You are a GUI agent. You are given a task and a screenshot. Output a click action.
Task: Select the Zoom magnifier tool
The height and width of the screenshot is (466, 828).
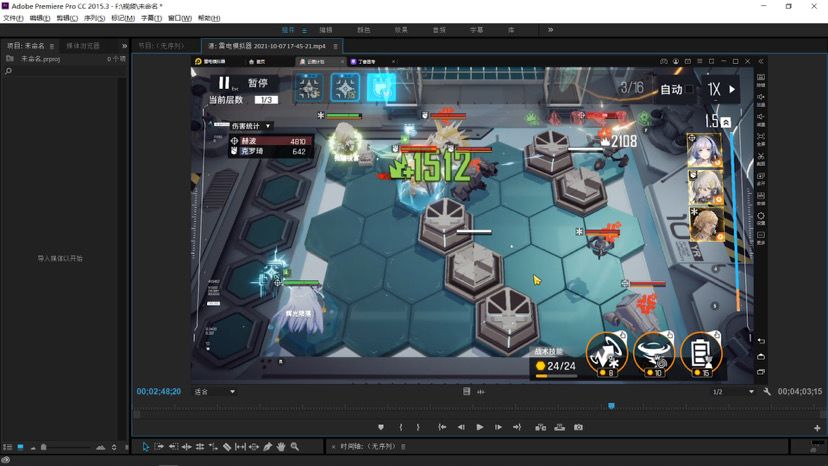coord(295,446)
